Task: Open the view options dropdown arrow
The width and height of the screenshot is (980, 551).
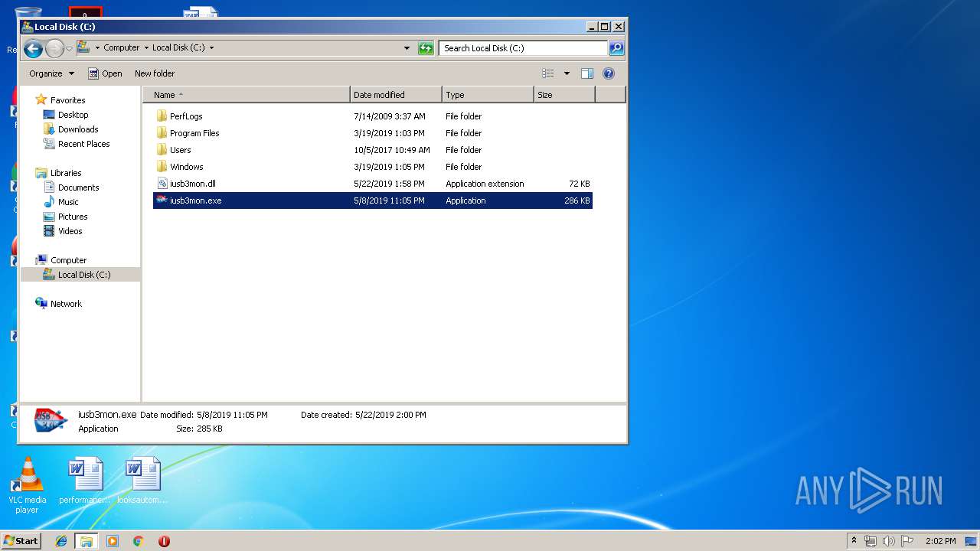Action: coord(567,73)
